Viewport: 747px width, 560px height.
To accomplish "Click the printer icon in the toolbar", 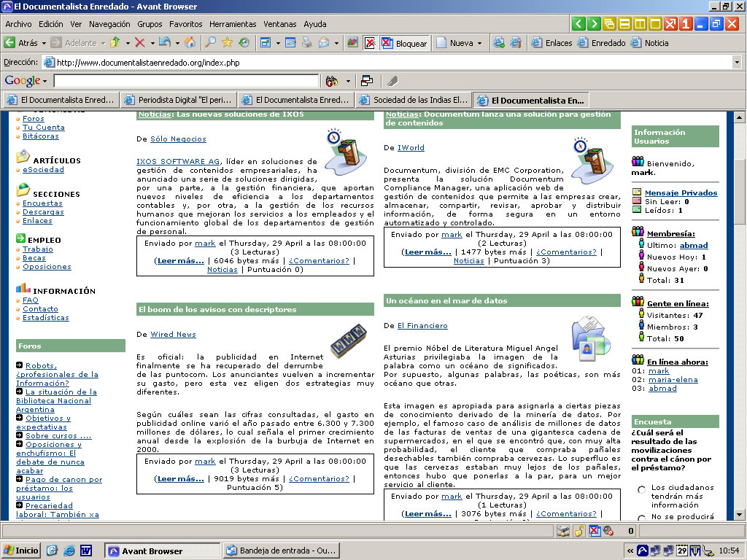I will pos(307,43).
